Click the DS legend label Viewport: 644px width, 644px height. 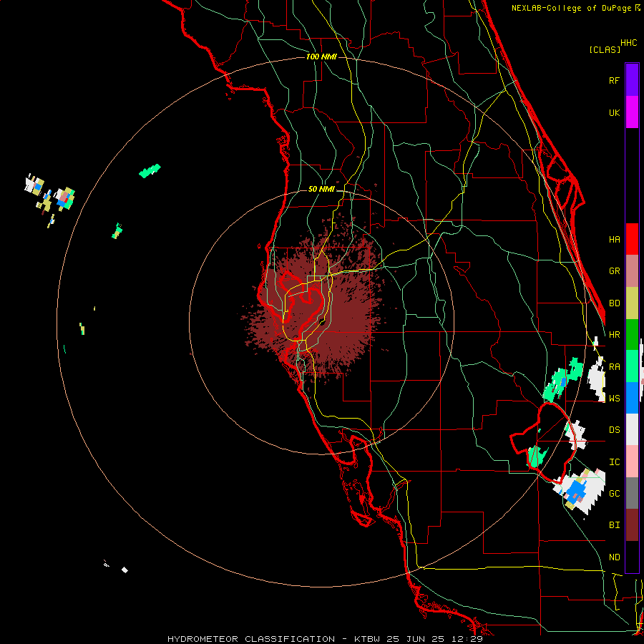pos(614,430)
